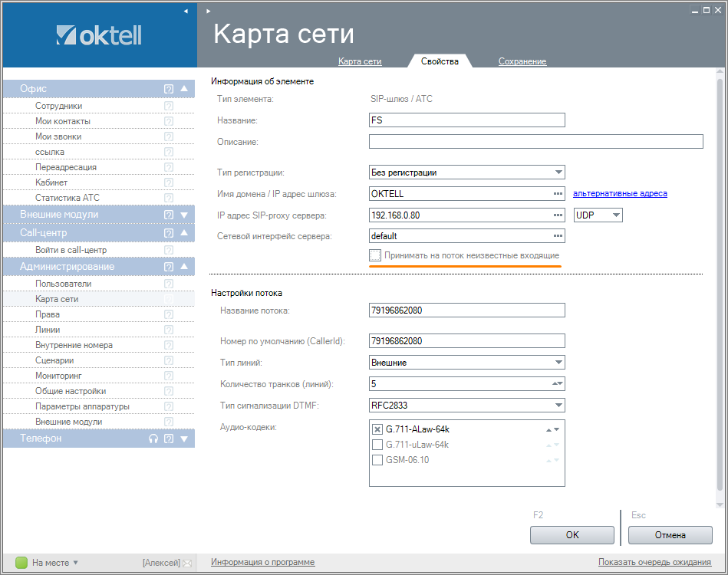Screen dimensions: 728x575
Task: Click green status icon На месте
Action: coord(21,563)
